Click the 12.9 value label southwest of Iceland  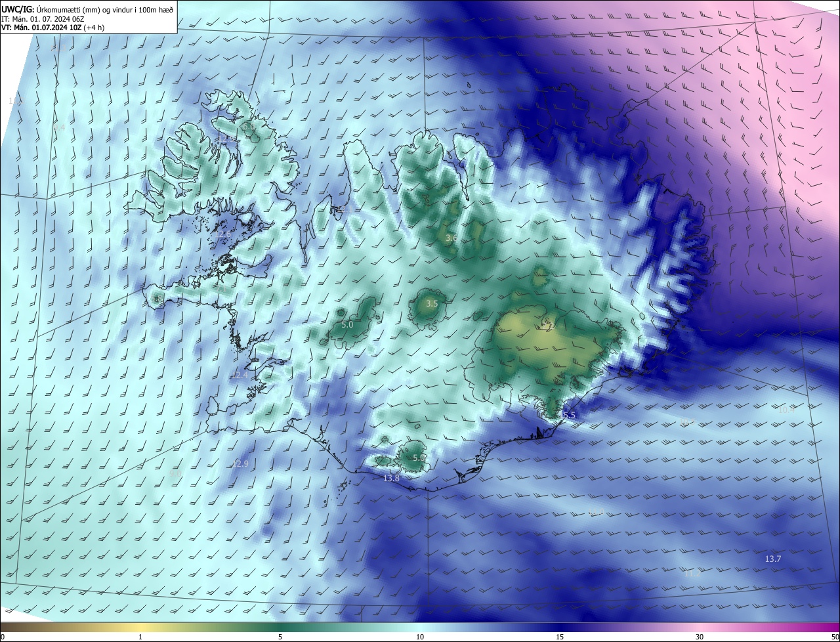(241, 463)
